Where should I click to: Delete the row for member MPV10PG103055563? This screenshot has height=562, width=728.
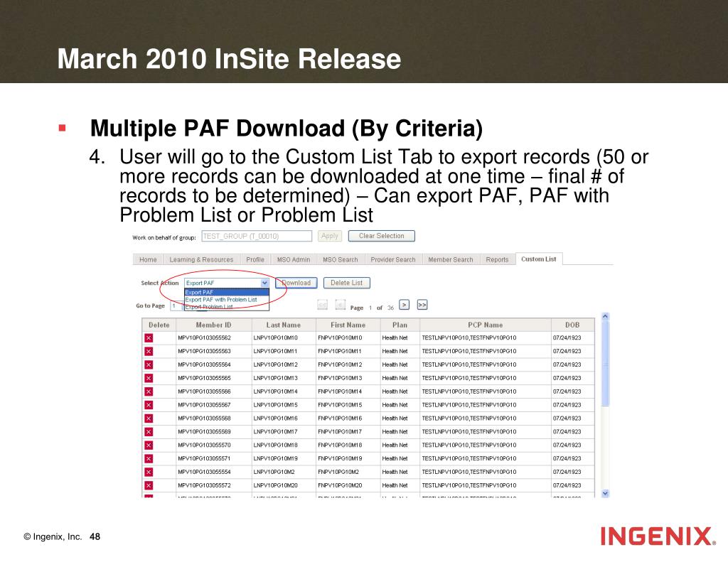pyautogui.click(x=149, y=351)
